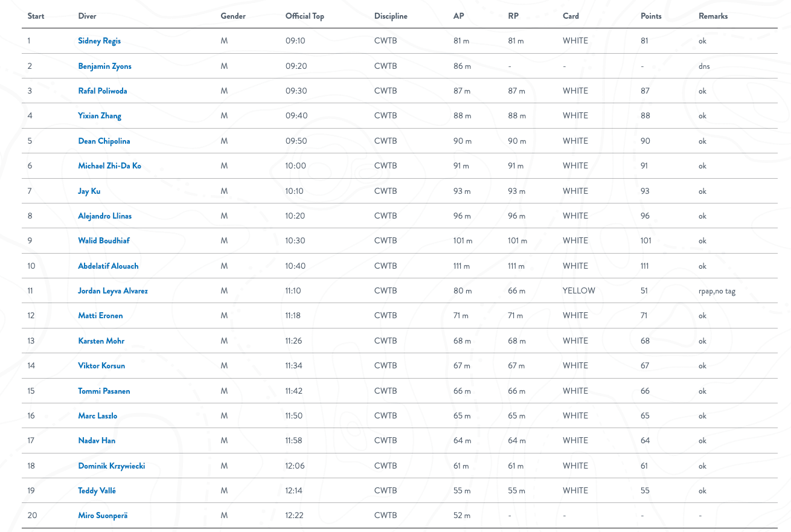Click Jordan Leyva Alvarez name
The width and height of the screenshot is (791, 532).
pos(113,291)
